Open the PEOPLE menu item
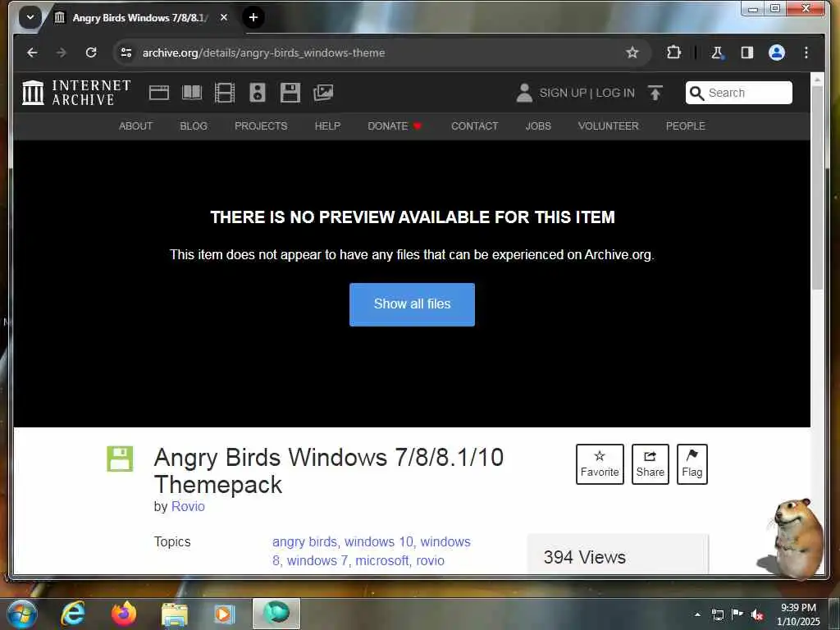 click(685, 126)
